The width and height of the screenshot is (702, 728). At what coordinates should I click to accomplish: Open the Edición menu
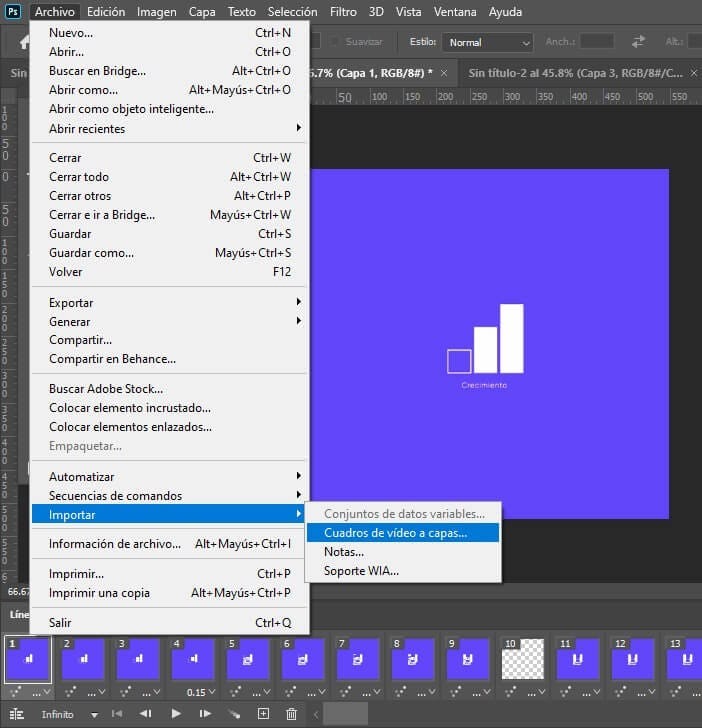[x=106, y=12]
